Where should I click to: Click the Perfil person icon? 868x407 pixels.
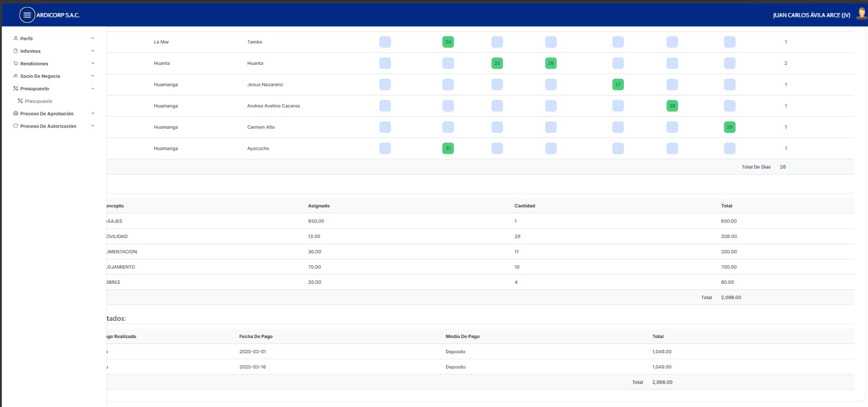coord(16,39)
